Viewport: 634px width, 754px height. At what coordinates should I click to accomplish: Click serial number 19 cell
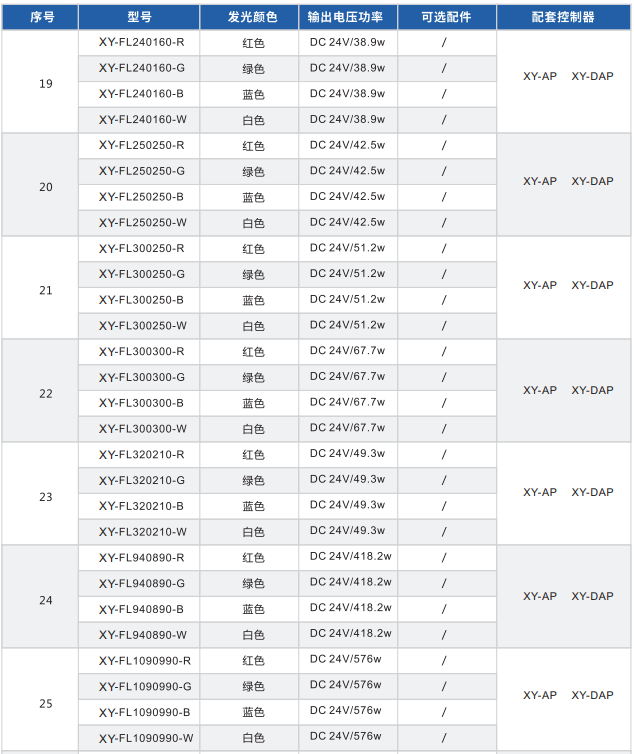pyautogui.click(x=46, y=84)
